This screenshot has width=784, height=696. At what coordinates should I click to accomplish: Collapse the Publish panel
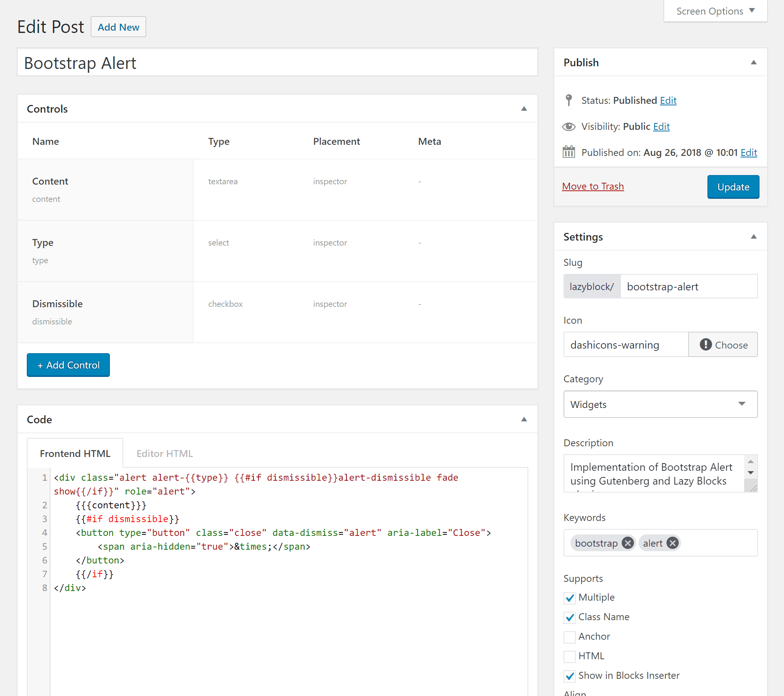coord(754,62)
